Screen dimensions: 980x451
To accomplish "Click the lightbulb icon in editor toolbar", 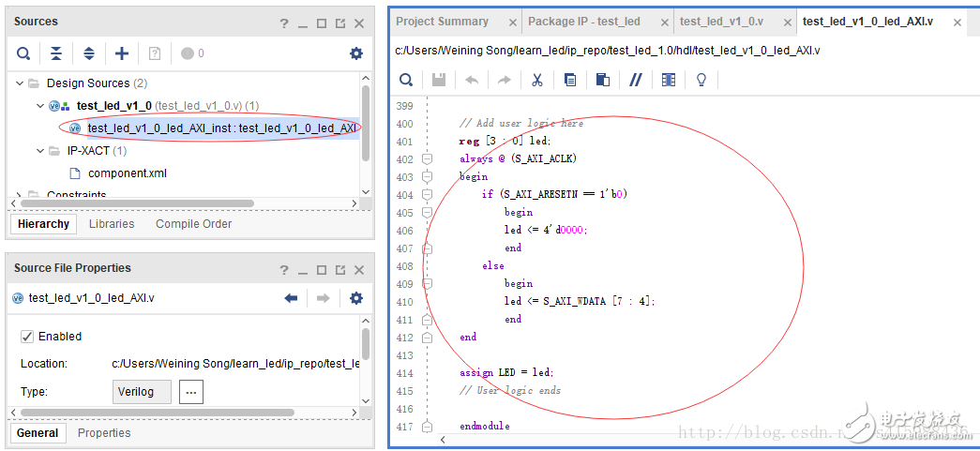I will [x=701, y=80].
